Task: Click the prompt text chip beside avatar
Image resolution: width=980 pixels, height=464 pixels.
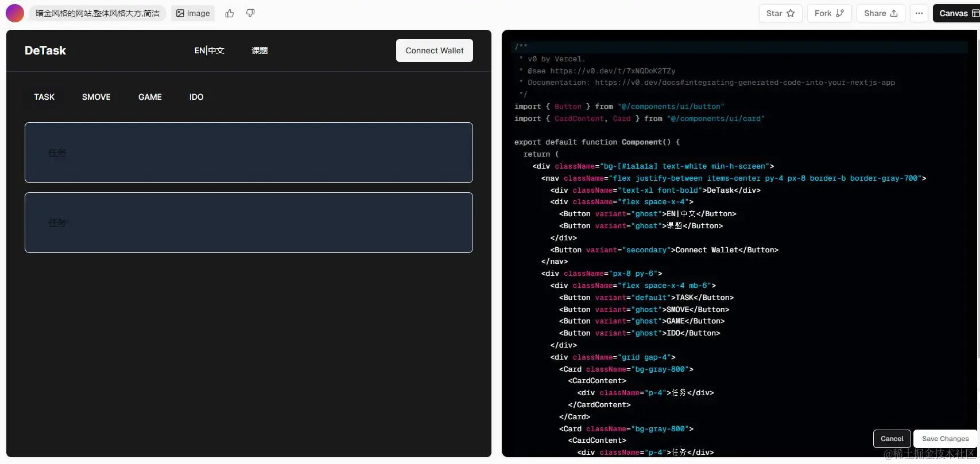Action: pos(98,13)
